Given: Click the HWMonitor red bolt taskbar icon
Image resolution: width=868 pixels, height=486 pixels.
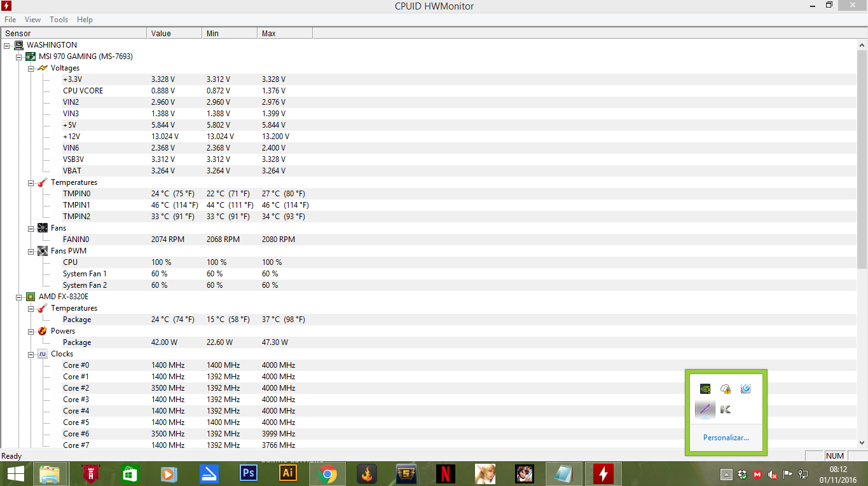Looking at the screenshot, I should pyautogui.click(x=603, y=474).
